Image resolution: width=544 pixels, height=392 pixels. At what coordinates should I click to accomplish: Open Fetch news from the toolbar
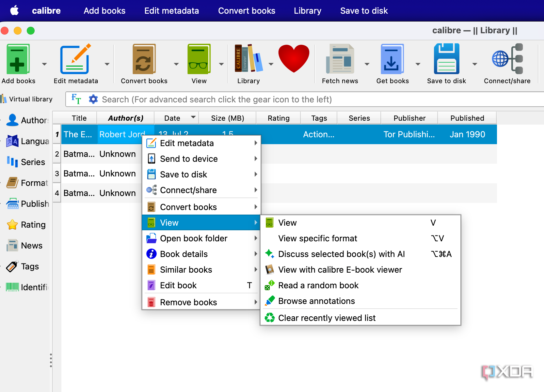340,59
